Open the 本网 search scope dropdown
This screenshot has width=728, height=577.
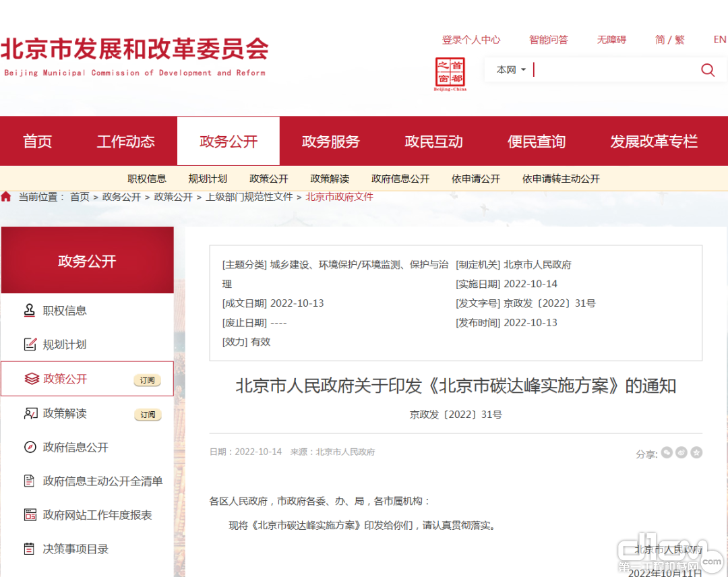tap(510, 69)
